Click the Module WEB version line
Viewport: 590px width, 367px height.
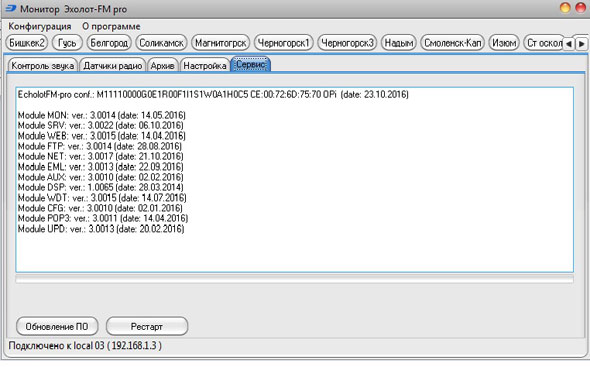pyautogui.click(x=102, y=136)
